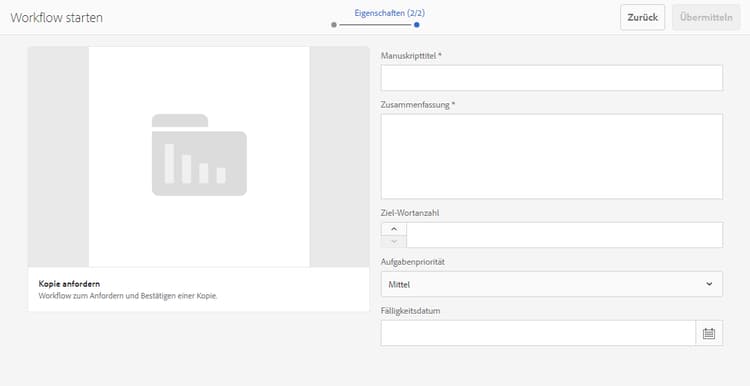The height and width of the screenshot is (386, 750).
Task: Click the Workflow starten heading
Action: (x=56, y=18)
